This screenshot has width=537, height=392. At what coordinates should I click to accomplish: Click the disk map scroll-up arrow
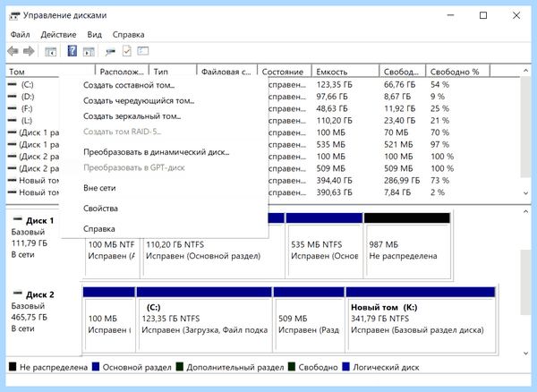click(525, 212)
